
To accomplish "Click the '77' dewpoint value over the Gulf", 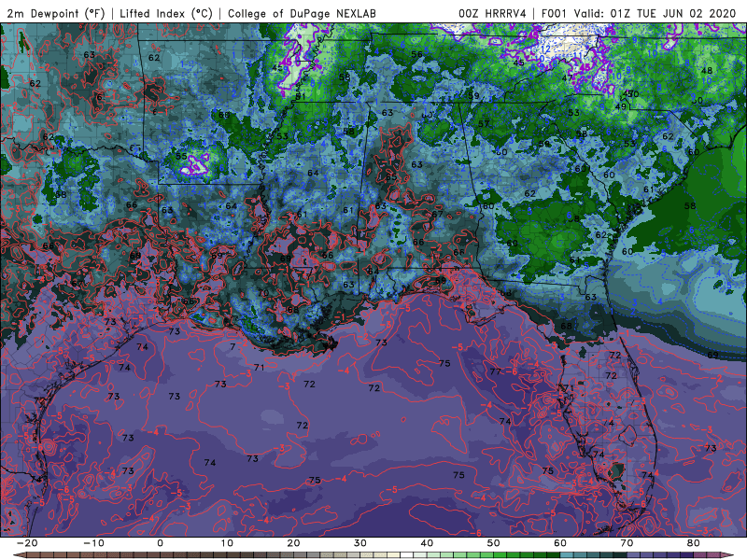I will (x=496, y=371).
